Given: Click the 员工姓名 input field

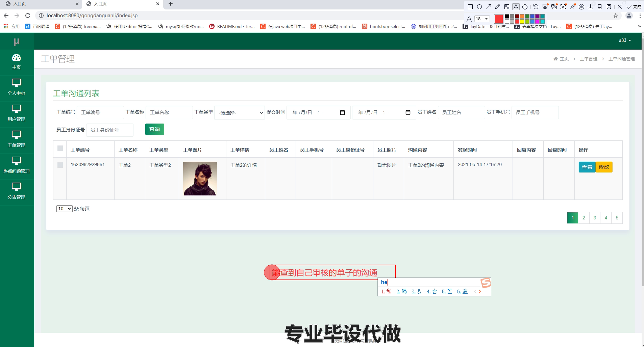Looking at the screenshot, I should pos(462,112).
